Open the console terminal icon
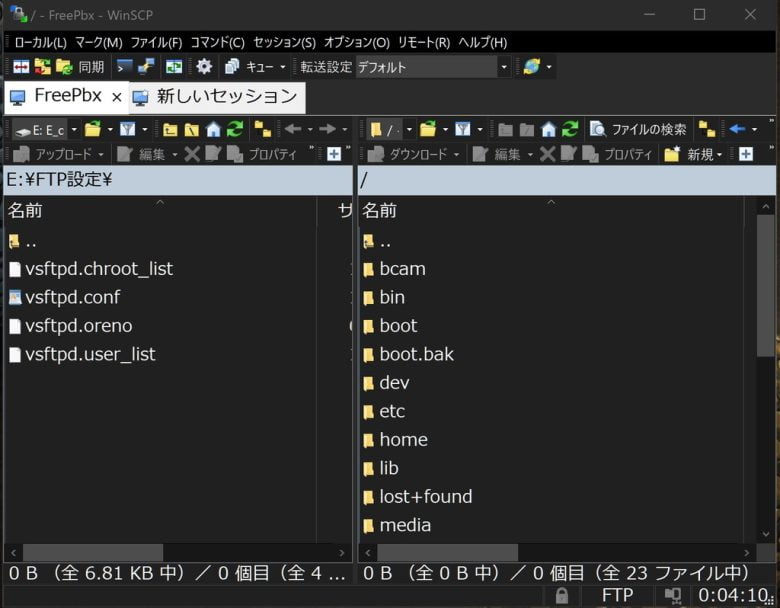The height and width of the screenshot is (608, 780). click(x=124, y=67)
